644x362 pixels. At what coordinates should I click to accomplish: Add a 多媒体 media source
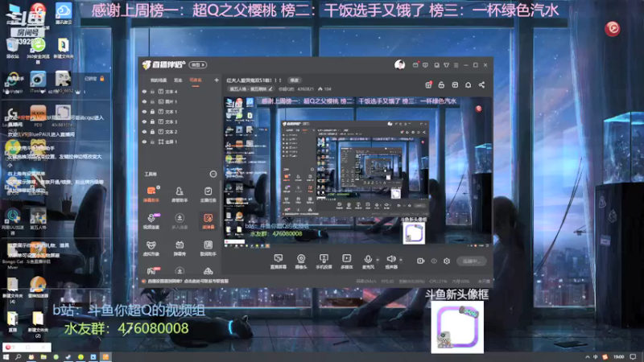[347, 261]
